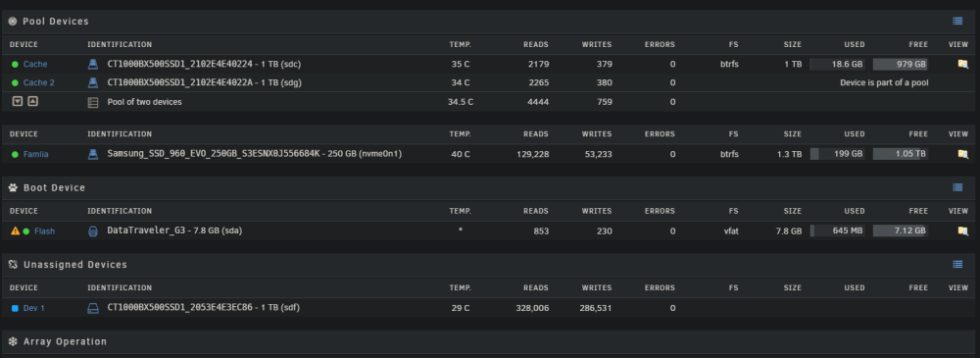Image resolution: width=980 pixels, height=358 pixels.
Task: Click the Pool of two devices list icon
Action: (92, 102)
